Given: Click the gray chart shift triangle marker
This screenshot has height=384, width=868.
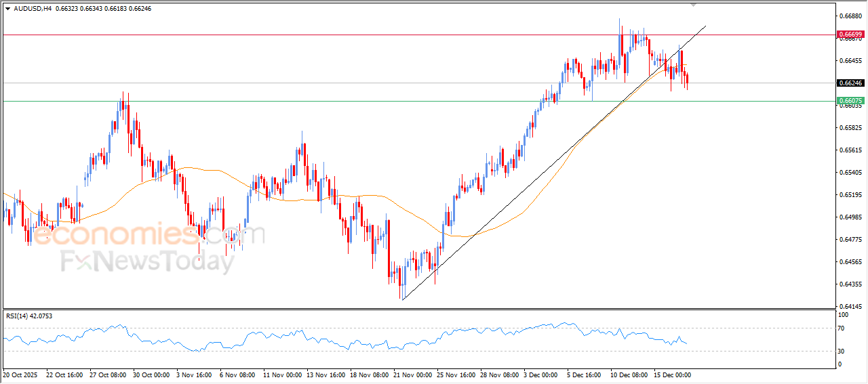Looking at the screenshot, I should pyautogui.click(x=693, y=4).
